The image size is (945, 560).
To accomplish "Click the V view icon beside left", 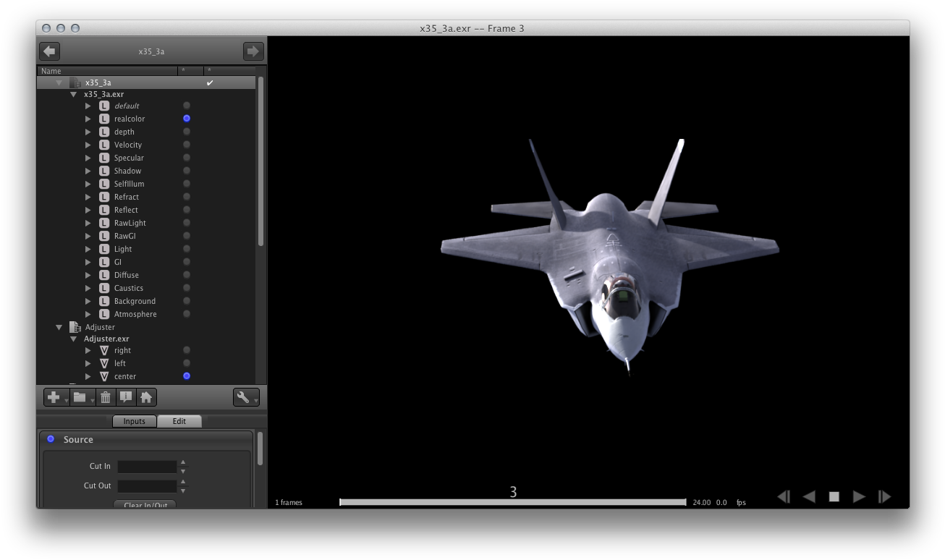I will coord(104,363).
